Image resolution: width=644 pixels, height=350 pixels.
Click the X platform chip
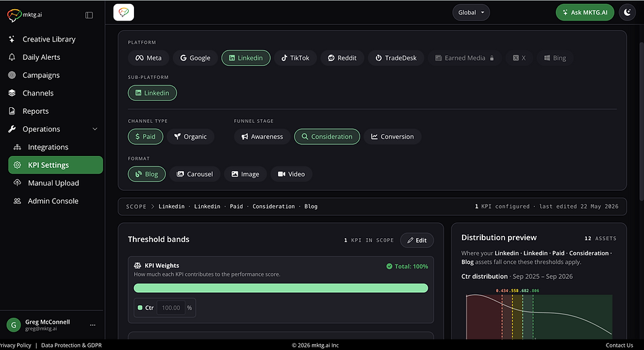[519, 58]
